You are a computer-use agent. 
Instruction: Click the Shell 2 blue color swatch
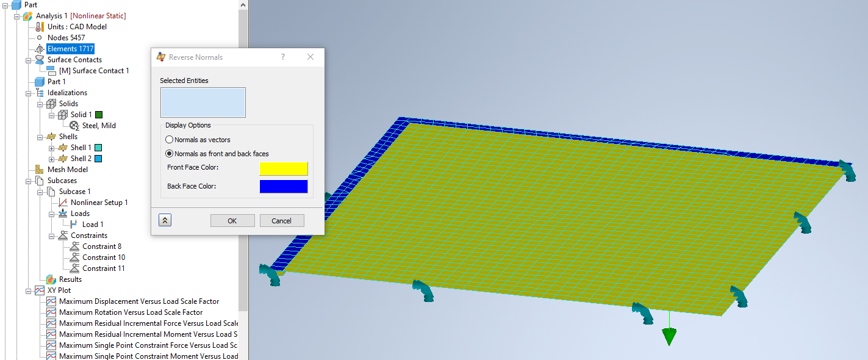pyautogui.click(x=98, y=159)
